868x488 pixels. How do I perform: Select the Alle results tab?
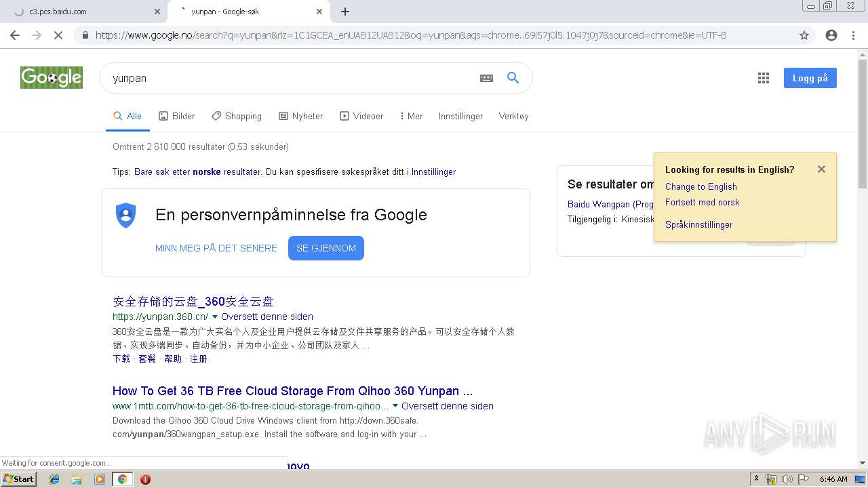point(127,116)
